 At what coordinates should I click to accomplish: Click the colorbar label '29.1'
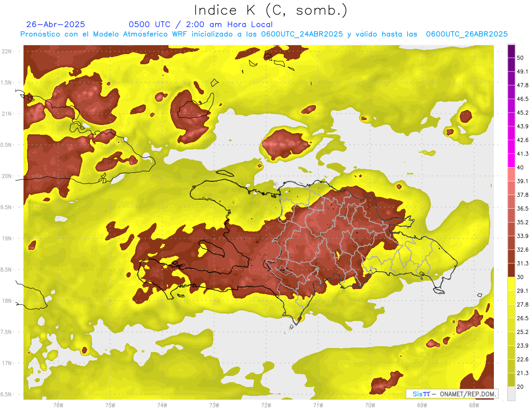522,291
